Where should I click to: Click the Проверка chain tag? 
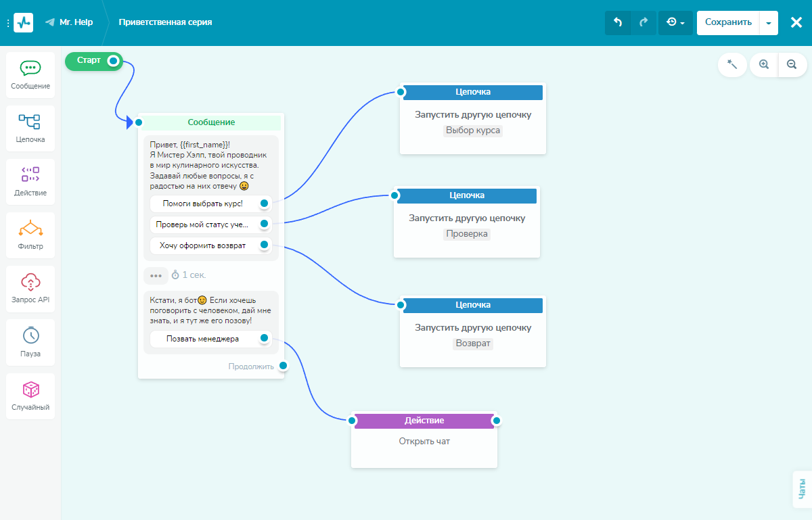[x=467, y=234]
